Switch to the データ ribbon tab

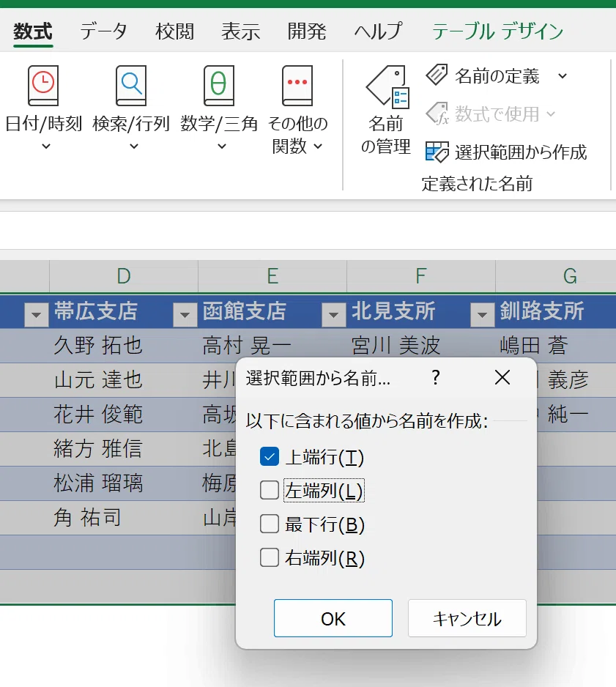103,31
